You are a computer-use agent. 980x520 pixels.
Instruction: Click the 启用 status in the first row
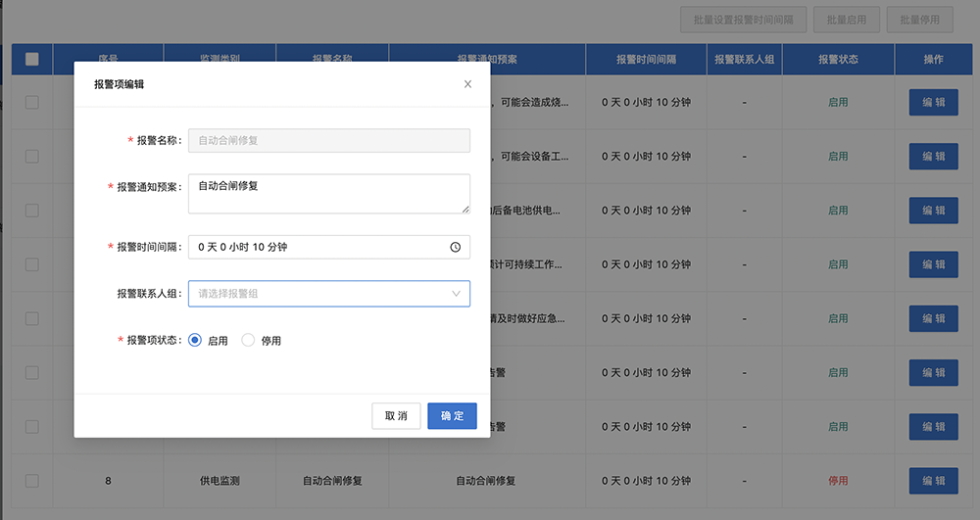click(838, 103)
